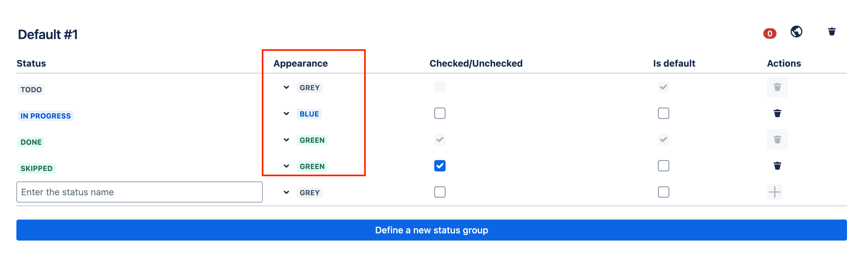Uncheck the Checked/Unchecked box for SKIPPED

[439, 166]
